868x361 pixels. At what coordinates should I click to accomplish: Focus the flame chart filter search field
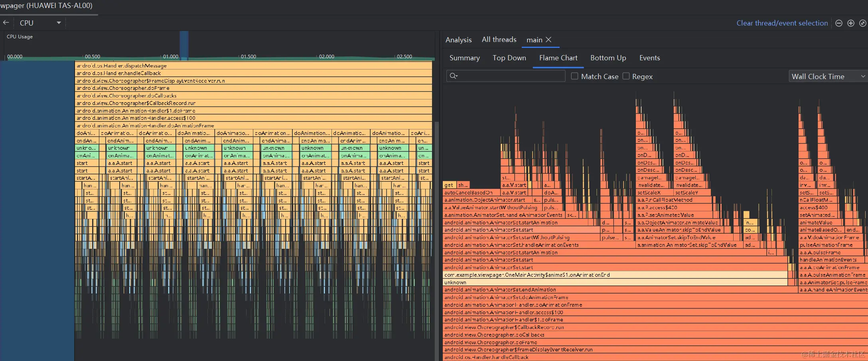[x=506, y=76]
